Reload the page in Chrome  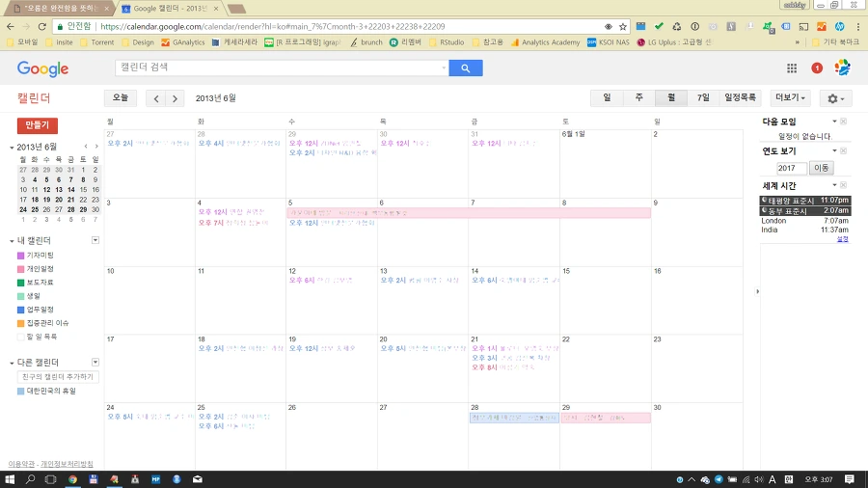point(42,26)
